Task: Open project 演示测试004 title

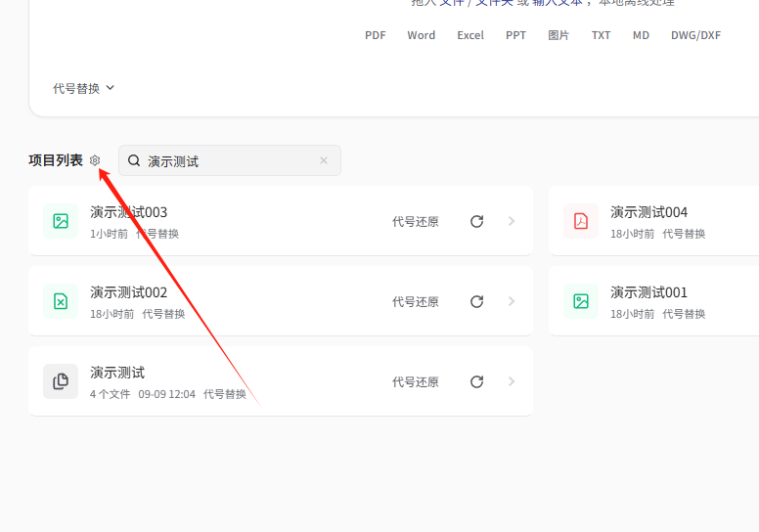Action: pos(649,212)
